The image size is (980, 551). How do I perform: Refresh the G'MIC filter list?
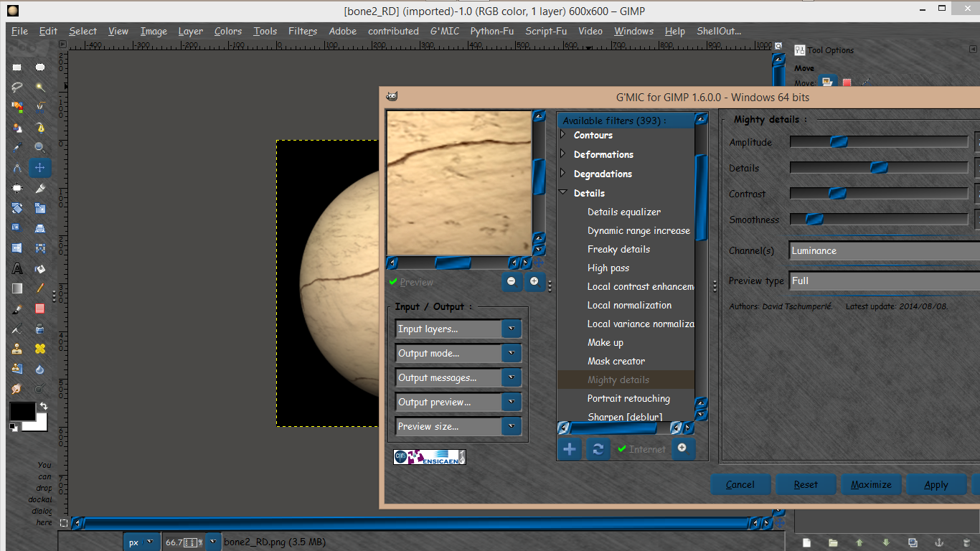tap(598, 449)
